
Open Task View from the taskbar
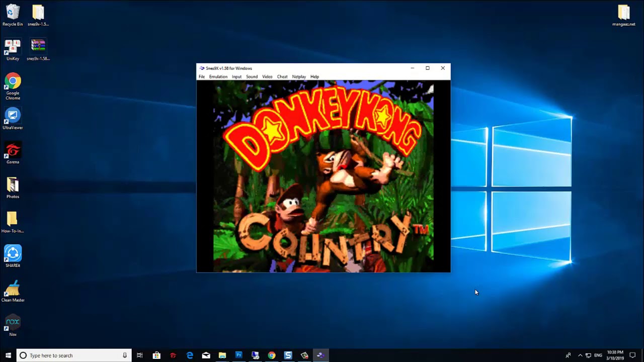(140, 355)
